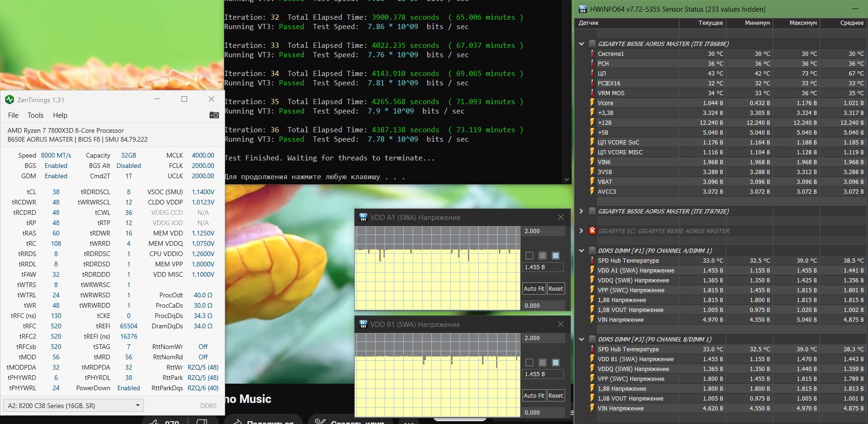The height and width of the screenshot is (424, 868).
Task: Click the lightning icon beside +12В
Action: [x=592, y=122]
